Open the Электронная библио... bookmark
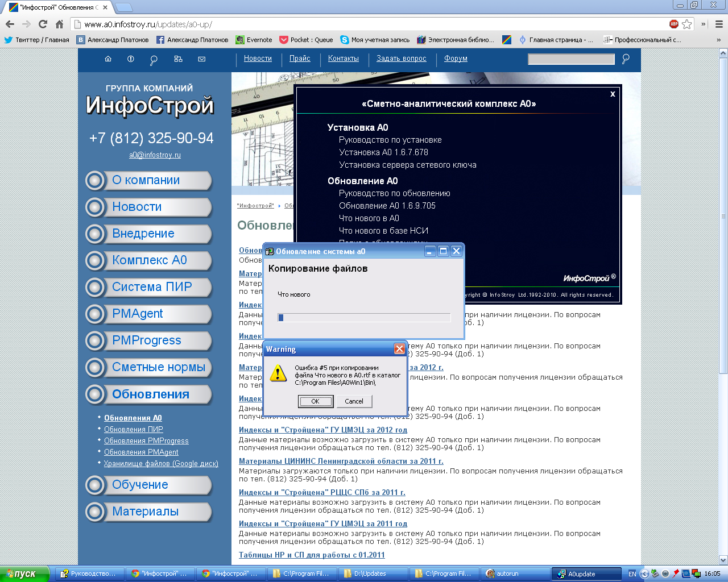The height and width of the screenshot is (582, 728). coord(456,40)
